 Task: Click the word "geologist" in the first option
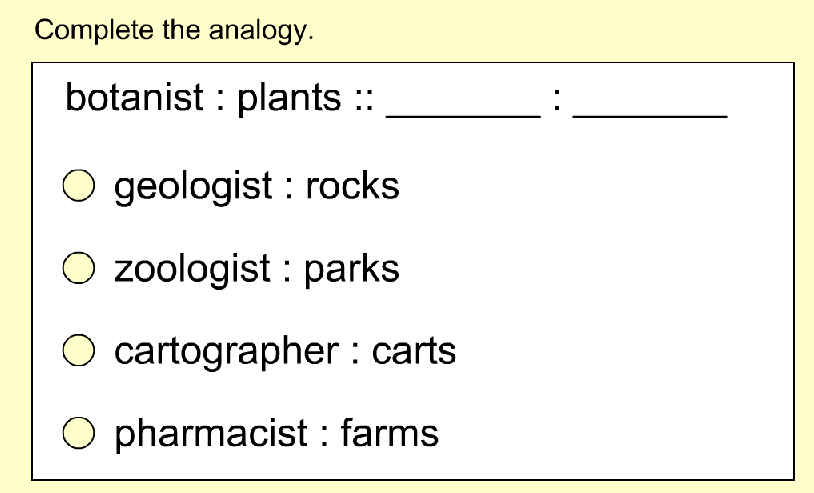[x=193, y=187]
